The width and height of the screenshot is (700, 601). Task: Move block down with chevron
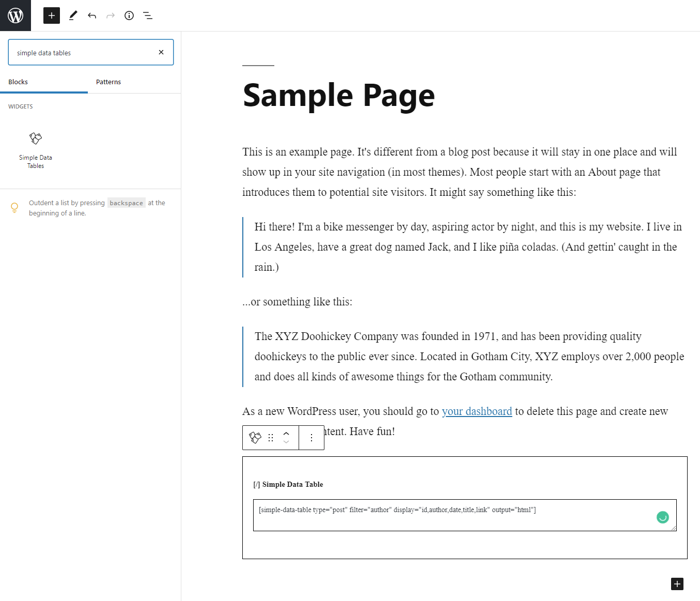(x=286, y=442)
